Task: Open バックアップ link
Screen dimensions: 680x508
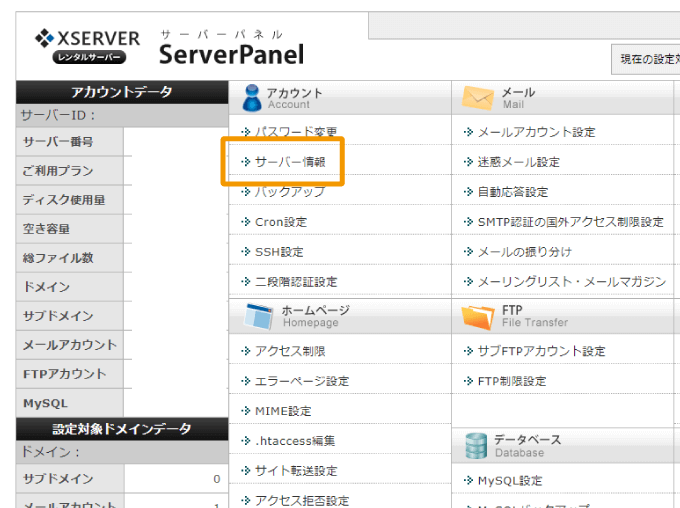Action: coord(290,192)
